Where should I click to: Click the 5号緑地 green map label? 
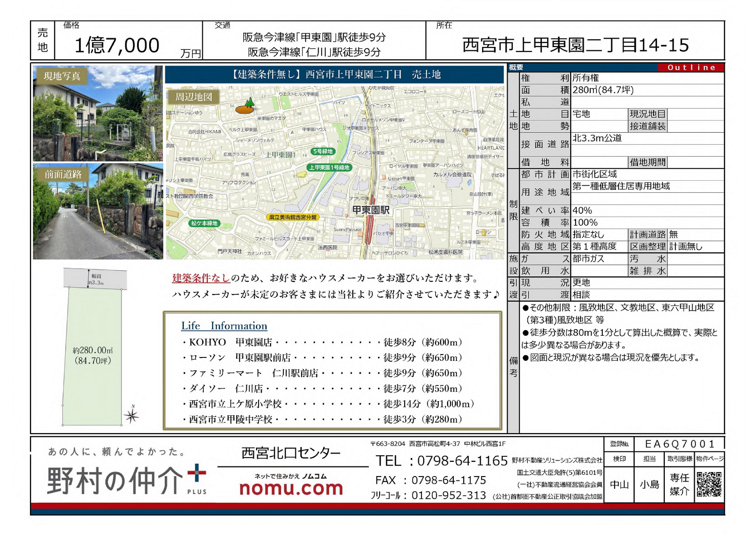coord(323,151)
